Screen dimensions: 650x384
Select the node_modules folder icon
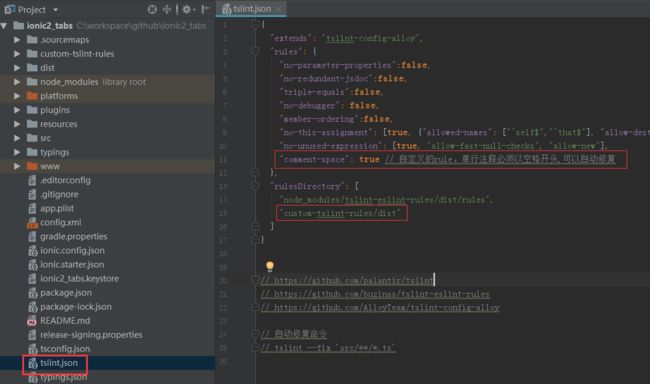pos(32,82)
